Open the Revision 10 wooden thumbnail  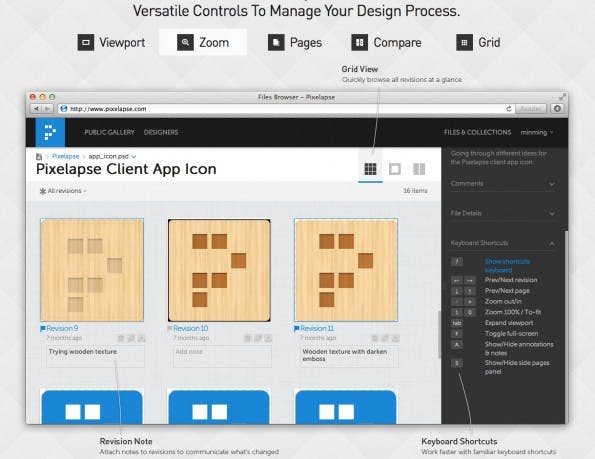pyautogui.click(x=219, y=270)
